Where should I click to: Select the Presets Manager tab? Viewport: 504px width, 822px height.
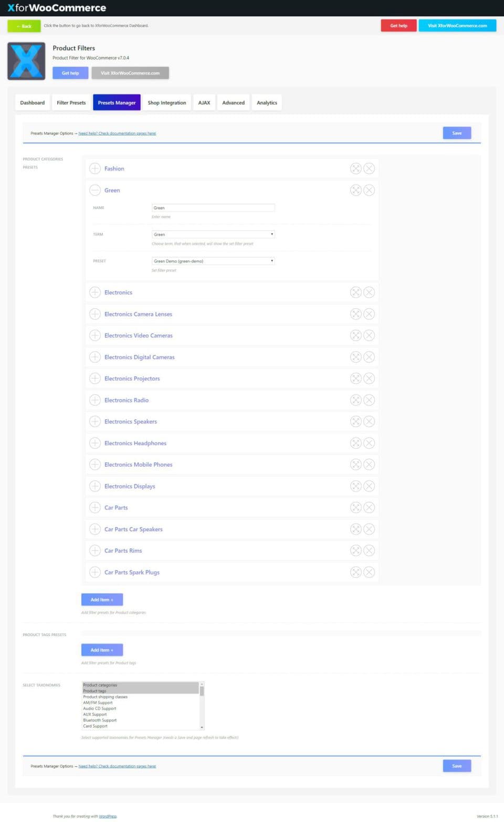coord(117,103)
